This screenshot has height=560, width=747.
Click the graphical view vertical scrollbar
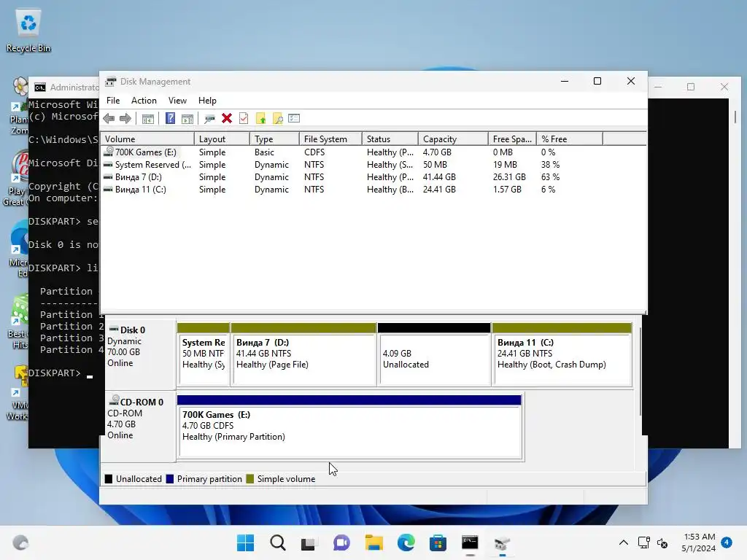[640, 371]
